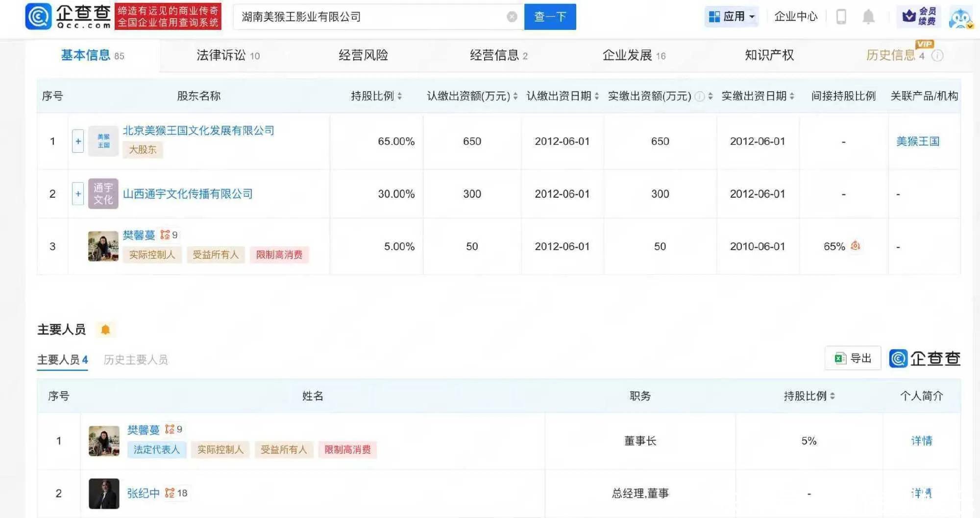Switch to the 法律诉讼 tab
The height and width of the screenshot is (518, 980).
point(228,55)
